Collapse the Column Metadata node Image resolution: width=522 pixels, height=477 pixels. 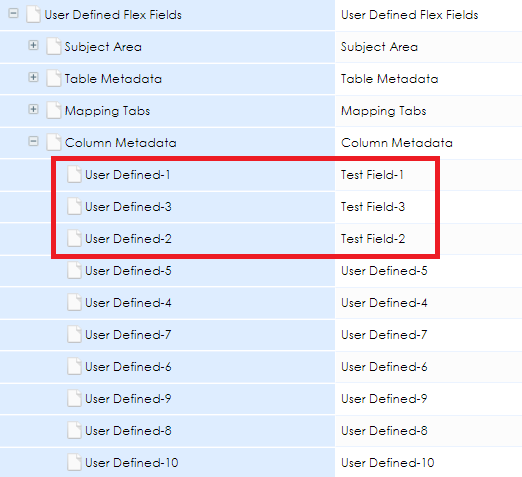tap(33, 141)
